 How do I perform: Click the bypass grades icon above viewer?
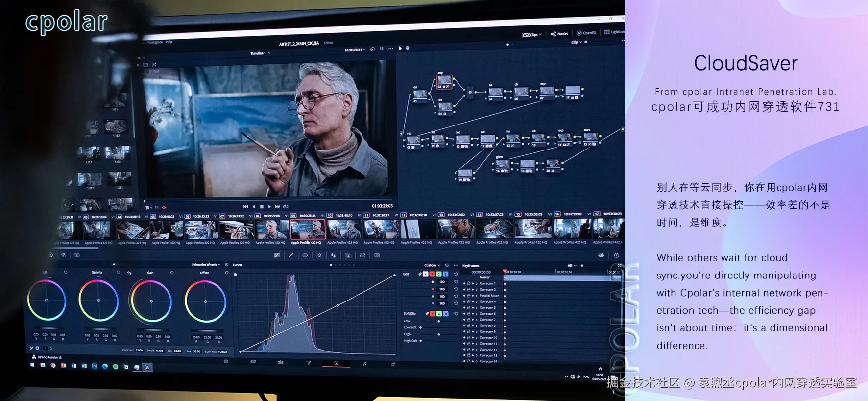coord(372,49)
